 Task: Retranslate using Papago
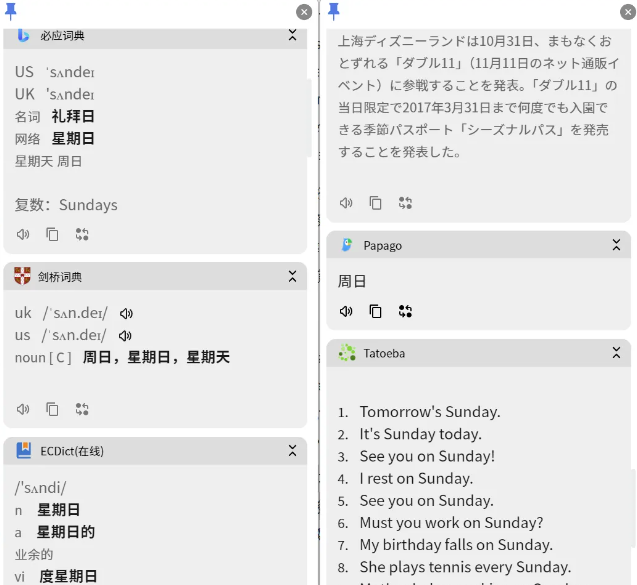(x=405, y=311)
